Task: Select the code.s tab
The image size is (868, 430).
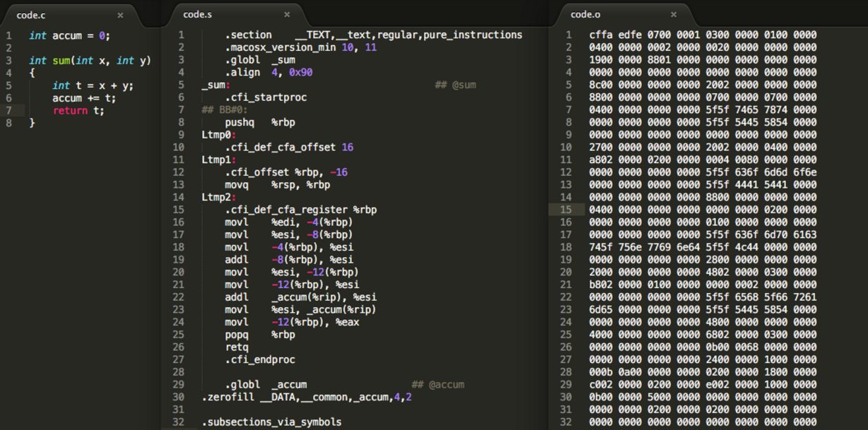Action: point(197,15)
